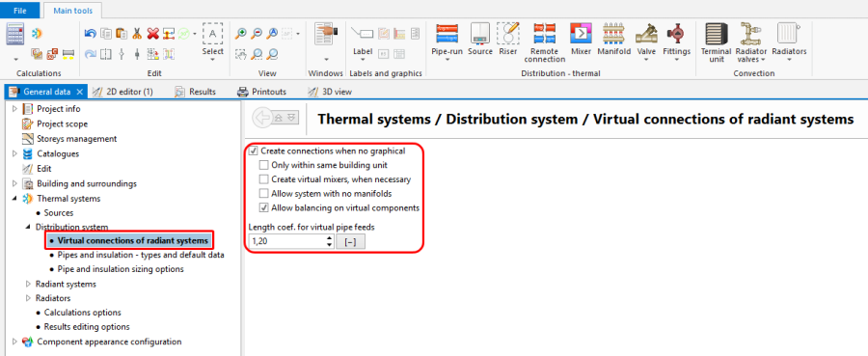The image size is (868, 356).
Task: Enable Only within same building unit
Action: click(264, 165)
